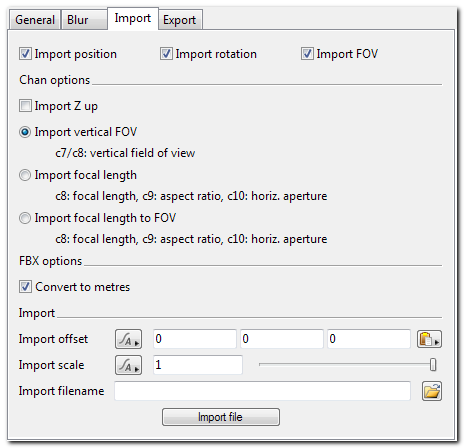Select the Import vertical FOV radio button
The width and height of the screenshot is (464, 448).
(25, 132)
